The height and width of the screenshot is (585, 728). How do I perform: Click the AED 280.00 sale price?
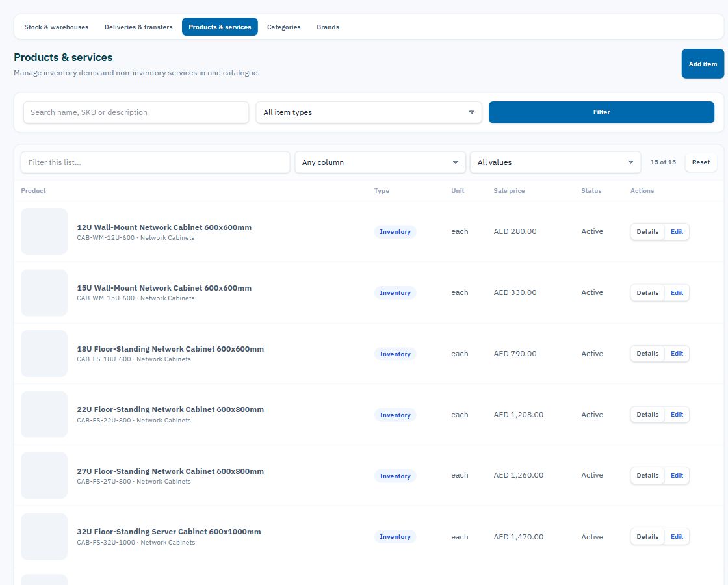pos(515,231)
